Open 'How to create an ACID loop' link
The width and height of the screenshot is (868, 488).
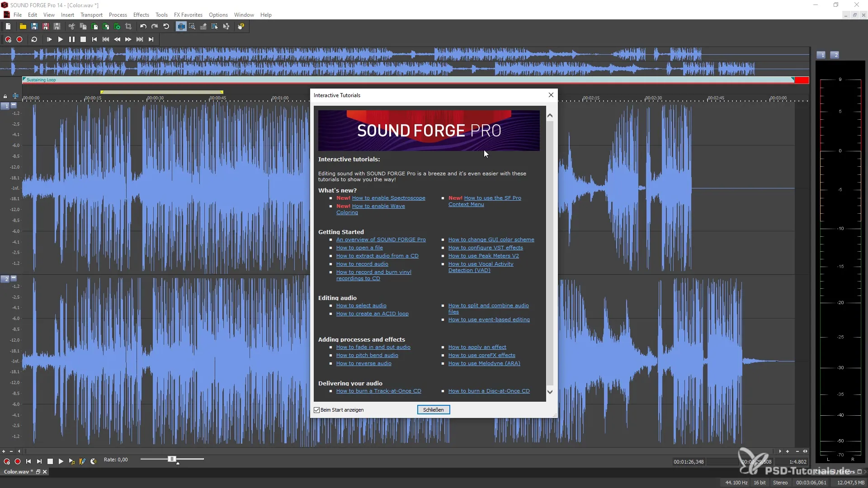coord(373,314)
